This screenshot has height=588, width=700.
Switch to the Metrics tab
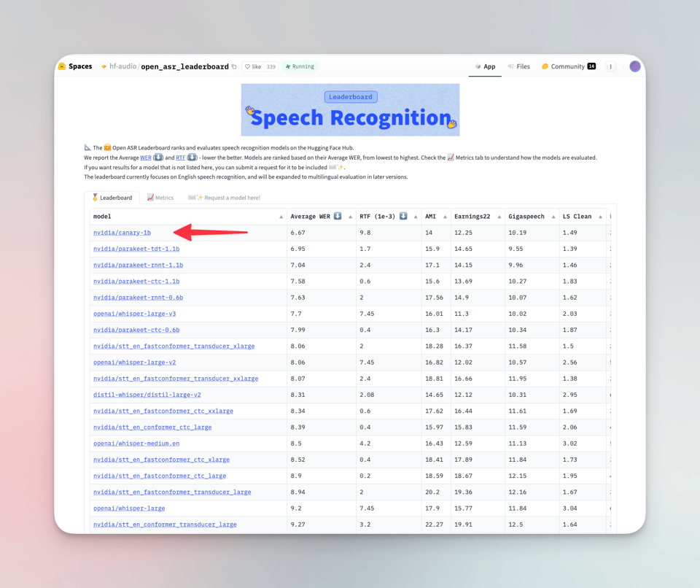160,198
